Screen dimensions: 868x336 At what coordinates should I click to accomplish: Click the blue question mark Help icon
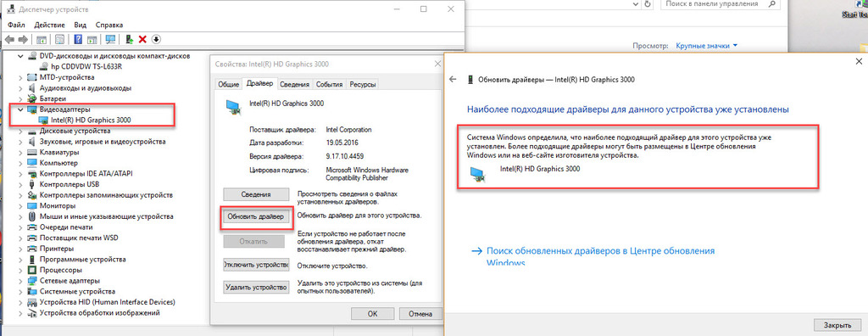tap(78, 39)
